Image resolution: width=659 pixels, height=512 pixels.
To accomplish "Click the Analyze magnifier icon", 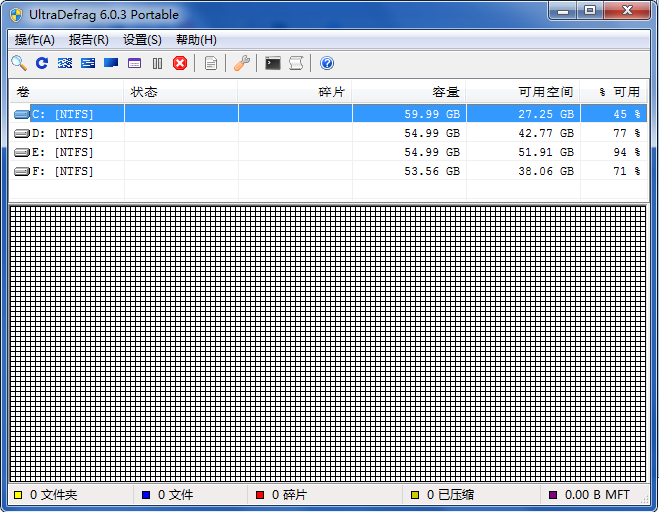I will pos(19,63).
